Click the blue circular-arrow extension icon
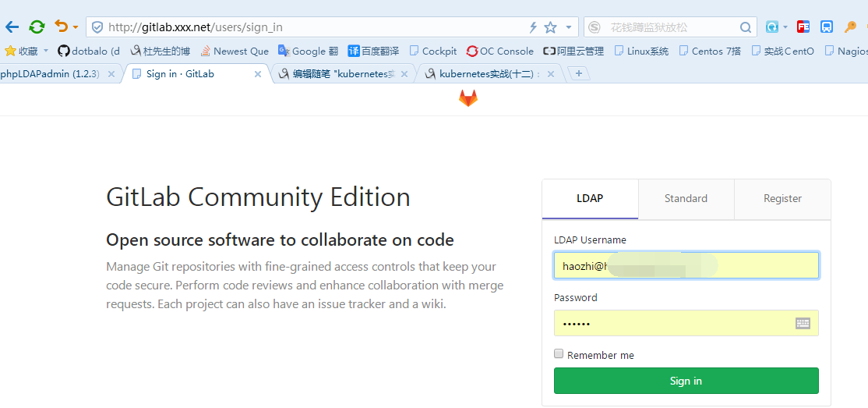This screenshot has height=408, width=868. (771, 27)
